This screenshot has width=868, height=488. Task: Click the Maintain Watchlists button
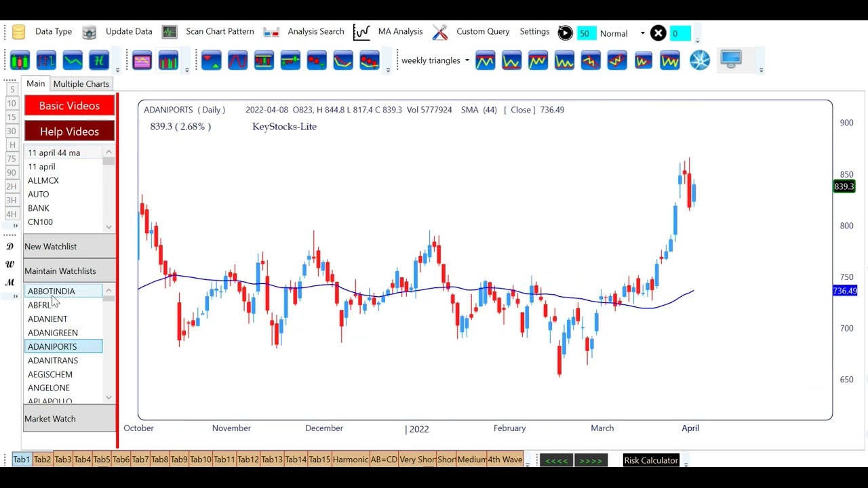(x=69, y=271)
